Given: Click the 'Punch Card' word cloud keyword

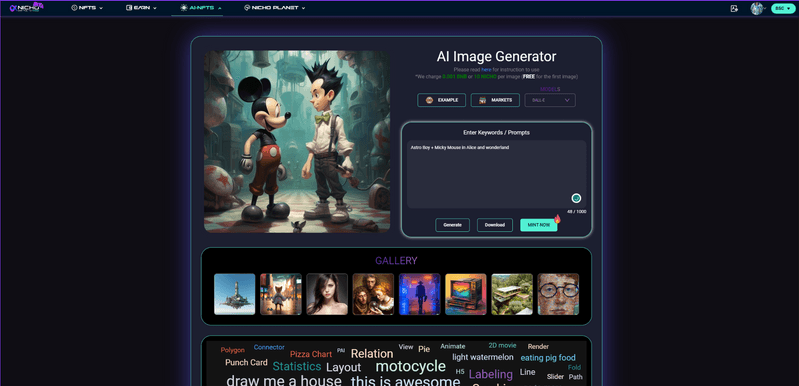Looking at the screenshot, I should point(246,363).
